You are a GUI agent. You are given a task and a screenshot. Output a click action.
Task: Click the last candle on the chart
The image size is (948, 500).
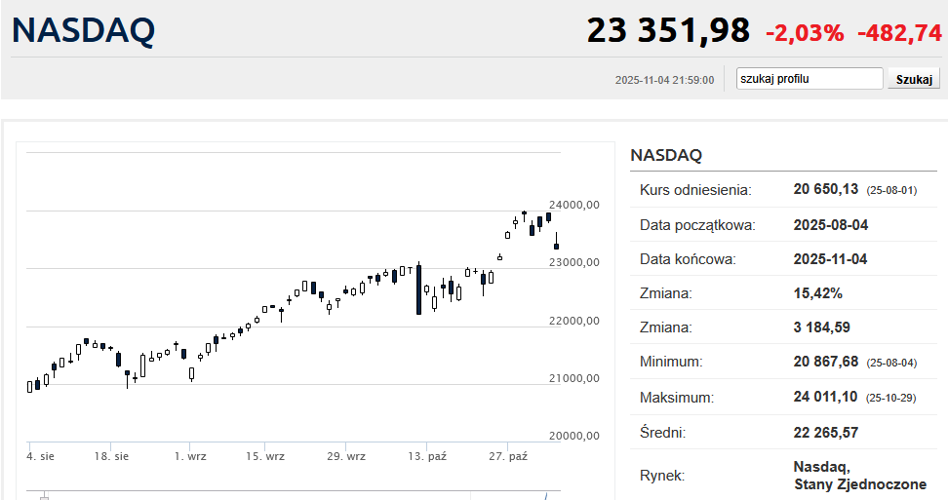click(x=556, y=243)
